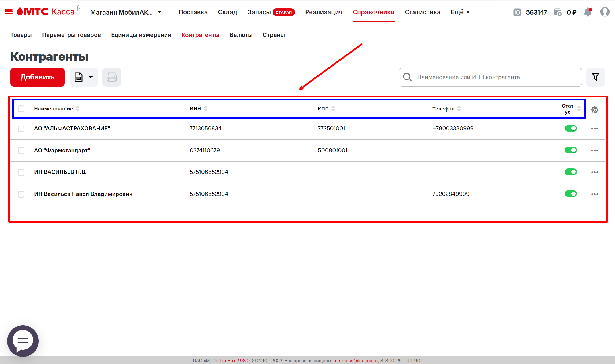Open the Реализация section
The width and height of the screenshot is (615, 364).
324,12
